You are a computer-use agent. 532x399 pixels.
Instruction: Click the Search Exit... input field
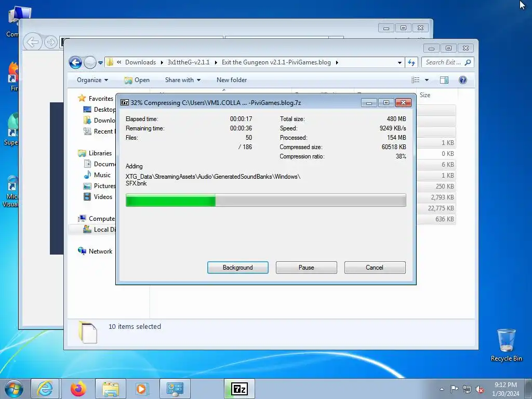point(443,62)
